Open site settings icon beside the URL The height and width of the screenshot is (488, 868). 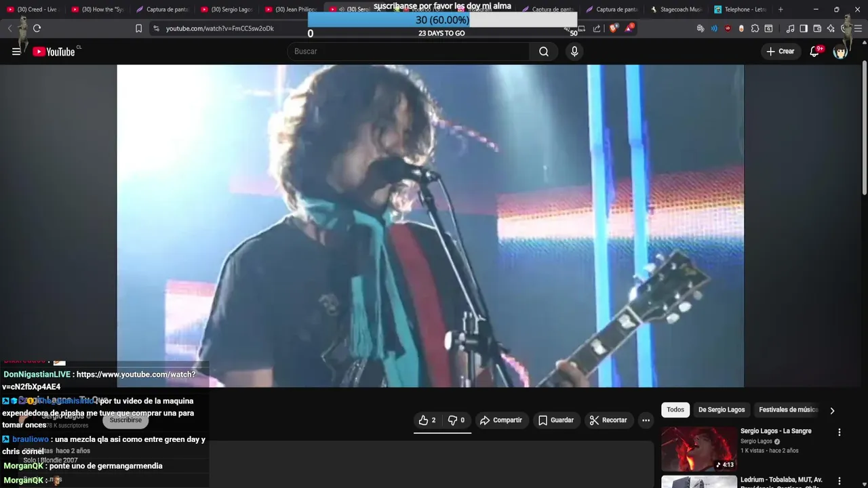[156, 28]
